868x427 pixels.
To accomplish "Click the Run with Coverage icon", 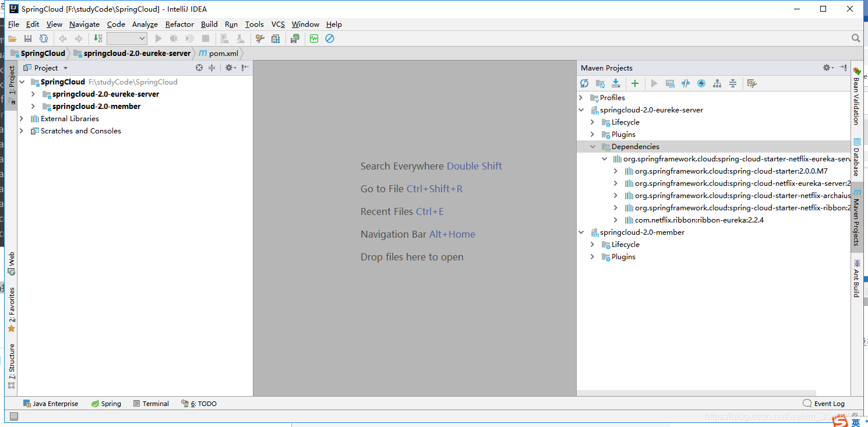I will 189,38.
